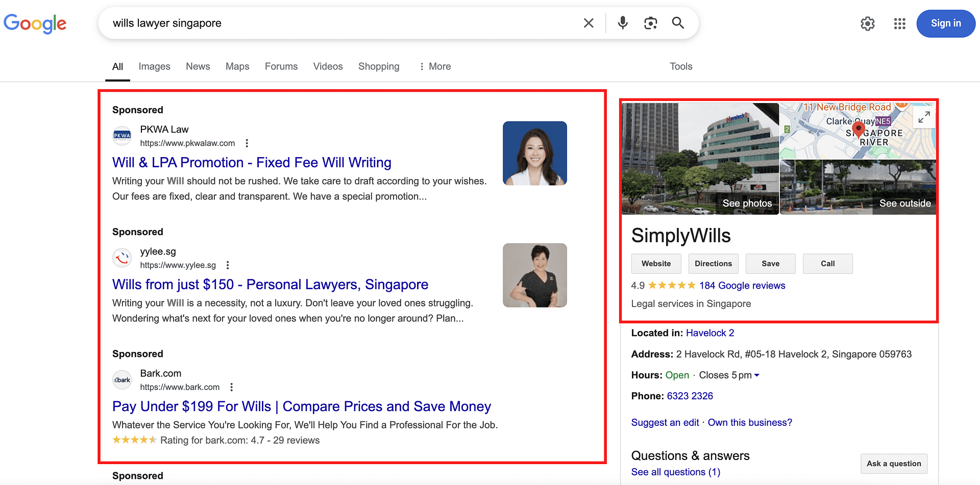Open See outside street view image

[x=858, y=187]
